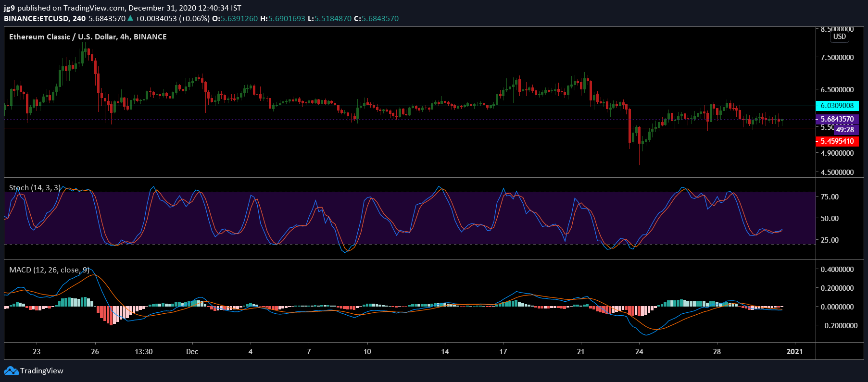Click the TradingView cloud logo icon
The image size is (868, 382).
point(11,371)
